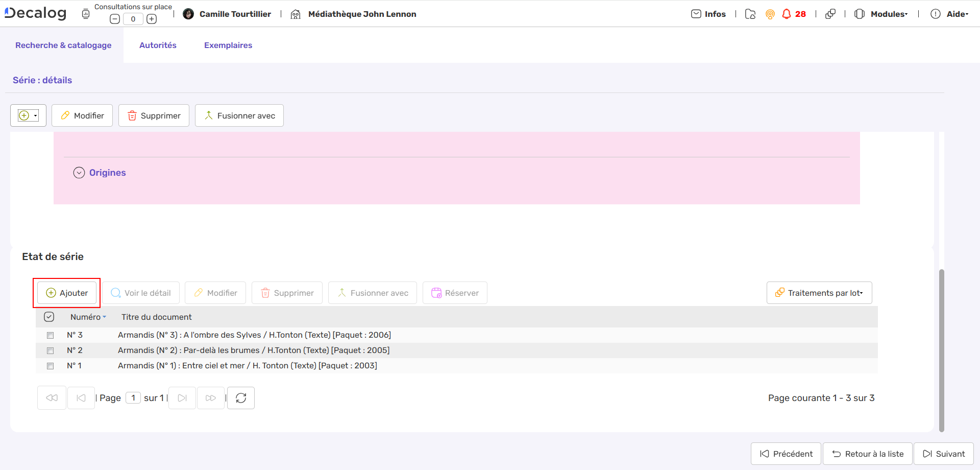The width and height of the screenshot is (980, 470).
Task: Check the row checkbox for N° 3
Action: 50,335
